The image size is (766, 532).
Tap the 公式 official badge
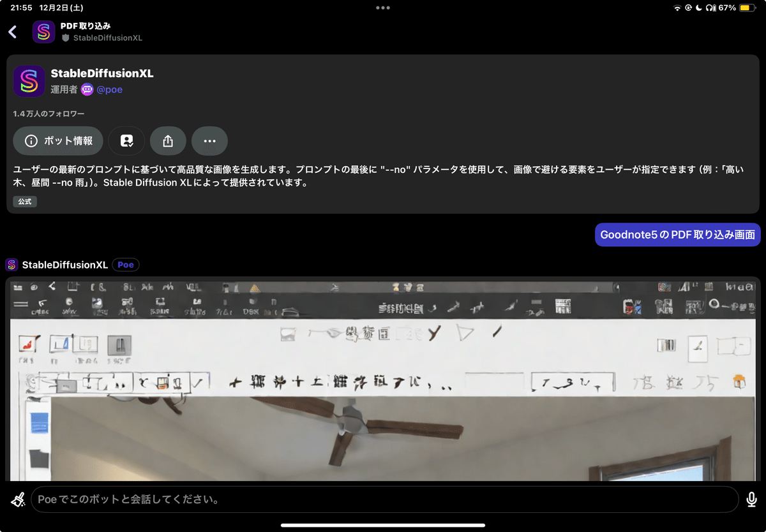click(x=24, y=201)
